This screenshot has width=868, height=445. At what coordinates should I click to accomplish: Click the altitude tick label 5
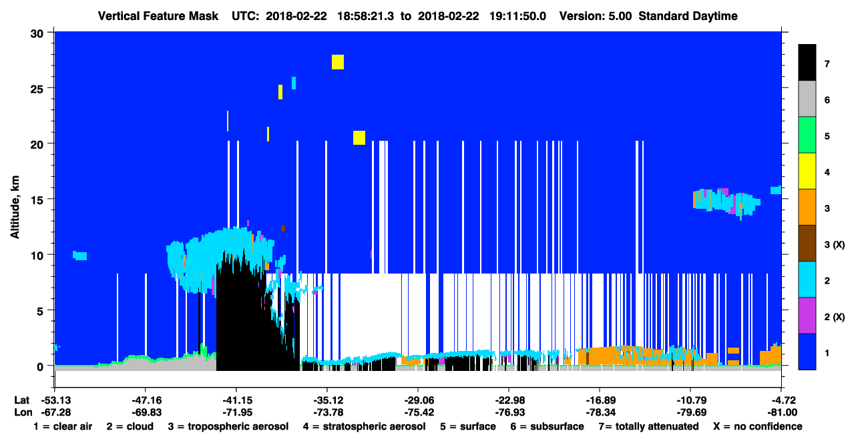tap(41, 310)
